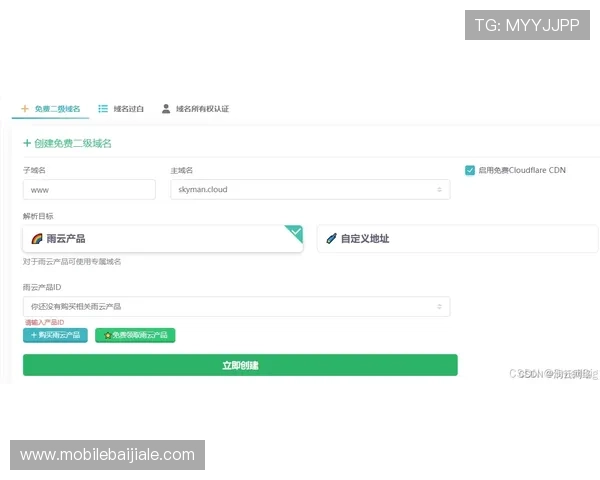
Task: Toggle the 启用免费Cloudflare CDN checkbox
Action: pos(470,170)
